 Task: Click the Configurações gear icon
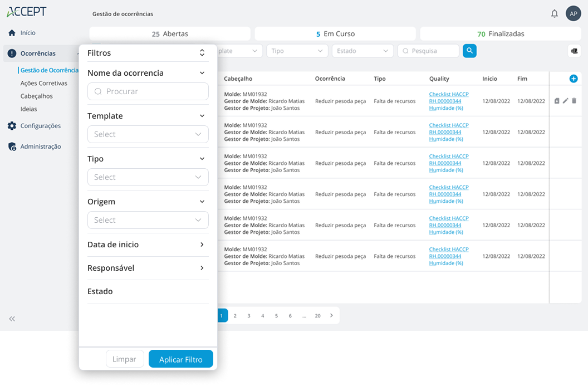(x=12, y=126)
